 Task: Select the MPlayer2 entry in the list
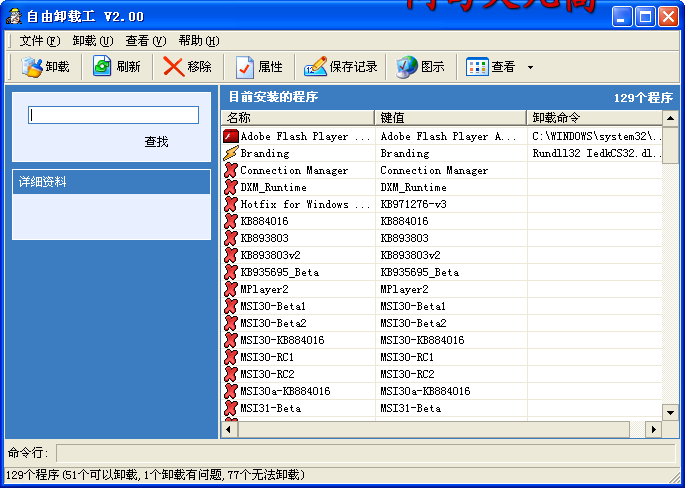tap(264, 289)
